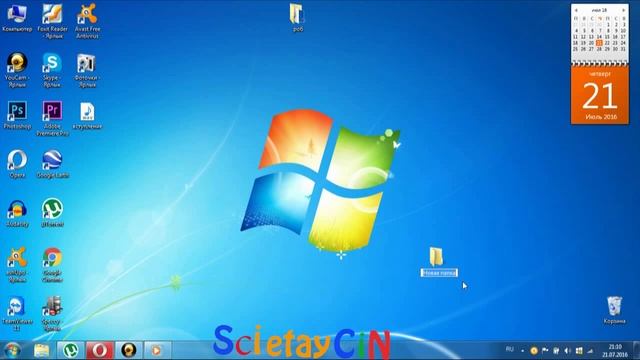Open the network signal tray icon
The image size is (640, 360).
tap(590, 351)
